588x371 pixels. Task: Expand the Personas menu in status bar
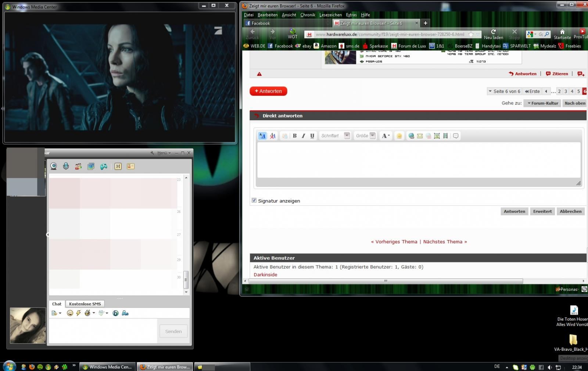click(x=568, y=289)
